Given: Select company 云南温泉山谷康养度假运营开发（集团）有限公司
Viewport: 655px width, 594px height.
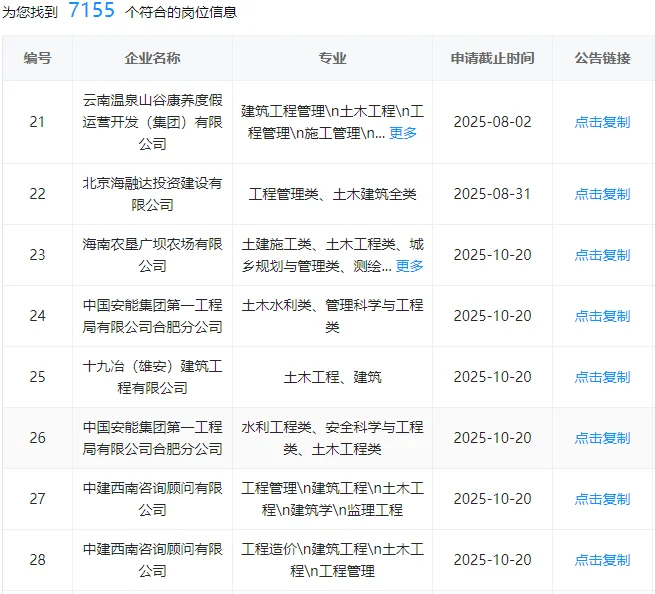Looking at the screenshot, I should point(152,122).
